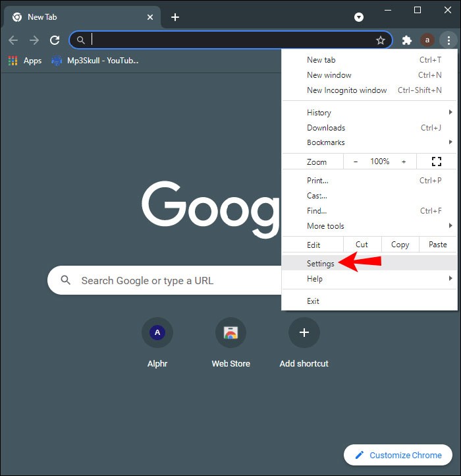Image resolution: width=461 pixels, height=476 pixels.
Task: Click the Customize Chrome button
Action: 398,455
